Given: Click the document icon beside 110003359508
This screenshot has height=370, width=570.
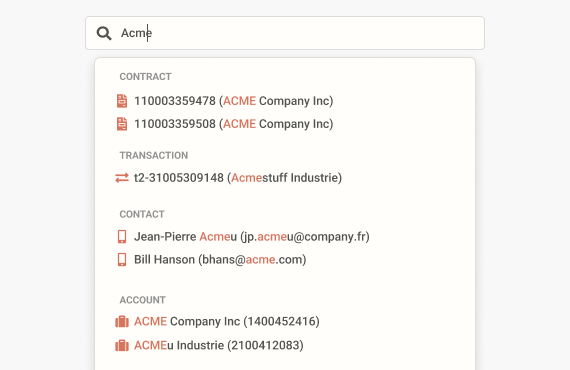Looking at the screenshot, I should coord(122,124).
